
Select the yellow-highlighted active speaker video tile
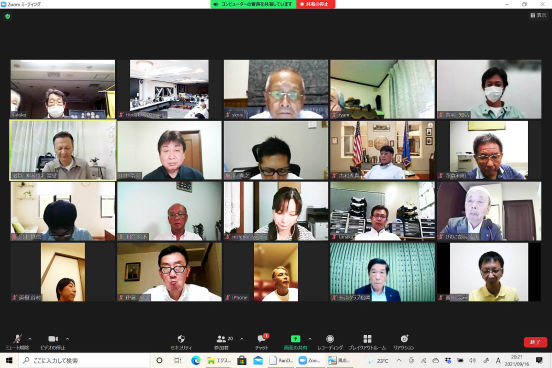pyautogui.click(x=63, y=150)
